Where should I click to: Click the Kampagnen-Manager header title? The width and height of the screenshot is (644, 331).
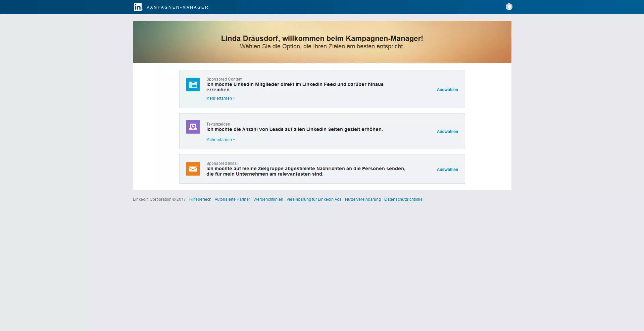click(178, 7)
